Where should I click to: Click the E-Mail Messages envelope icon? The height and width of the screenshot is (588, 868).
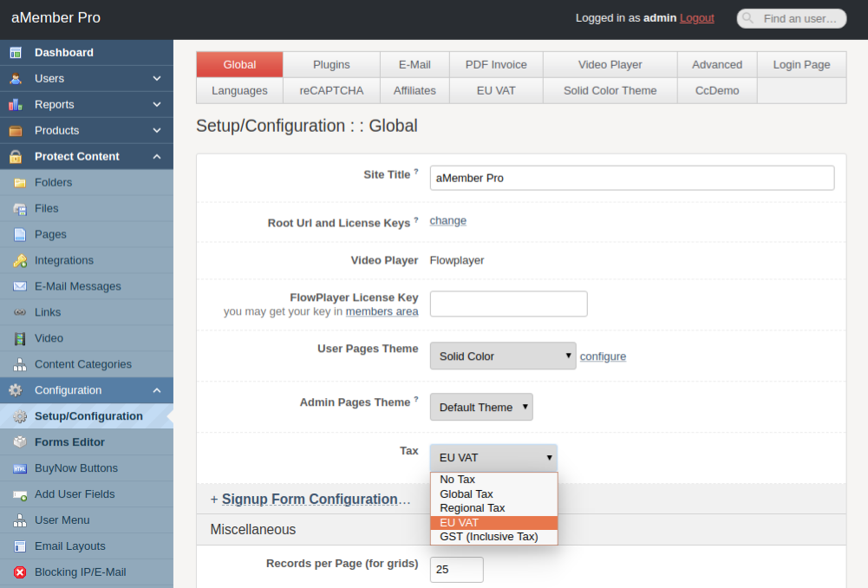tap(19, 287)
